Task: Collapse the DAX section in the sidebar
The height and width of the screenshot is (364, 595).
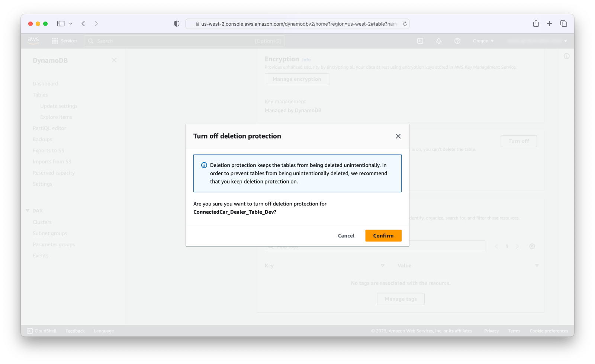Action: point(28,211)
